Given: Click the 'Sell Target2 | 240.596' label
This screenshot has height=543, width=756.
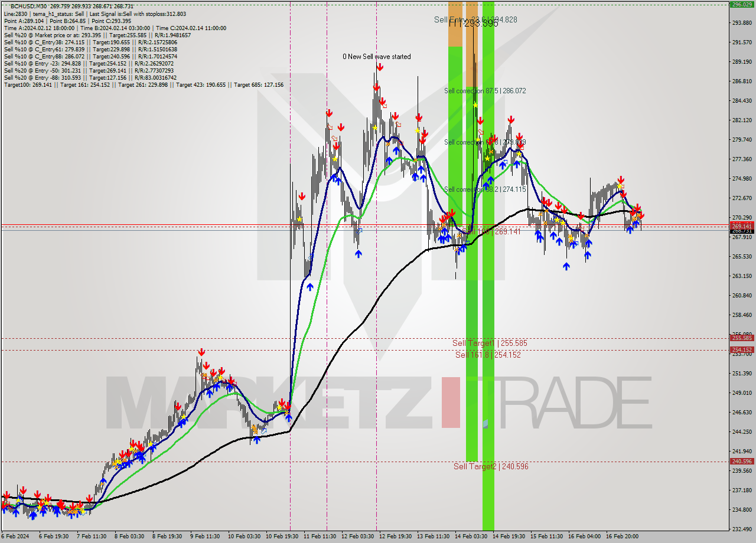Looking at the screenshot, I should pyautogui.click(x=491, y=466).
